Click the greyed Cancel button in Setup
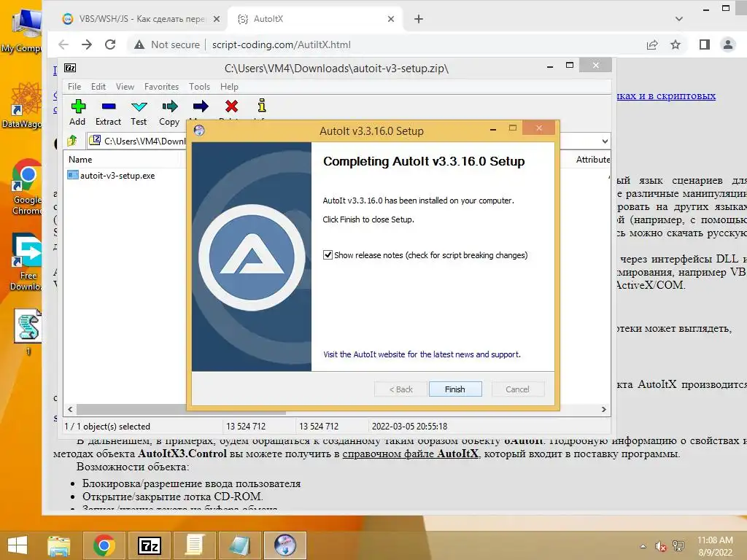The height and width of the screenshot is (560, 747). pos(517,389)
